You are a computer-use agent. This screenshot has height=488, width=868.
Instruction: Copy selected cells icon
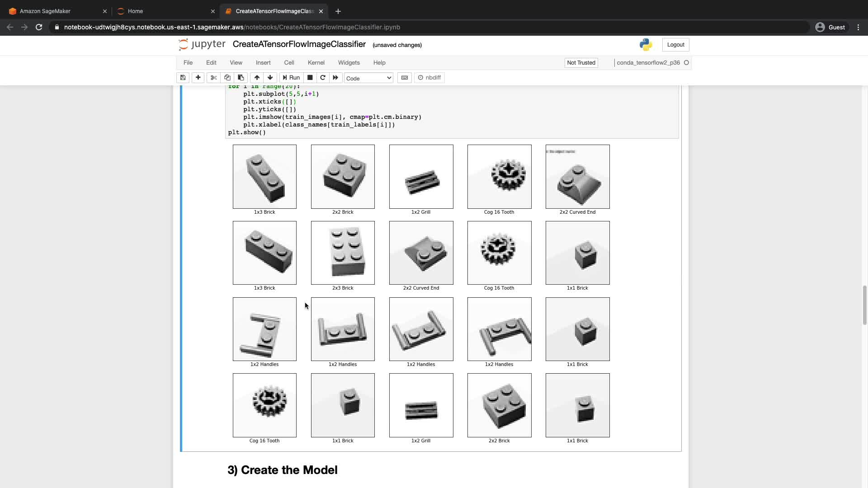(x=227, y=78)
